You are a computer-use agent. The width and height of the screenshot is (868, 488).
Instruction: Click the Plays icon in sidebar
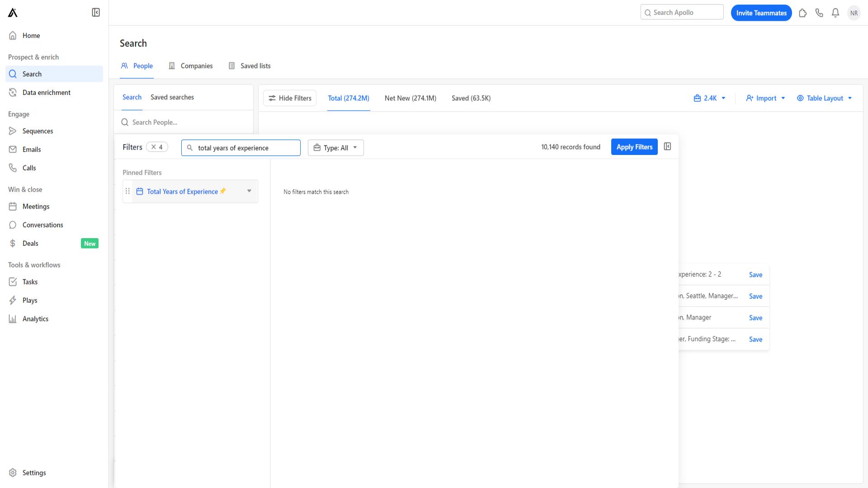[13, 300]
